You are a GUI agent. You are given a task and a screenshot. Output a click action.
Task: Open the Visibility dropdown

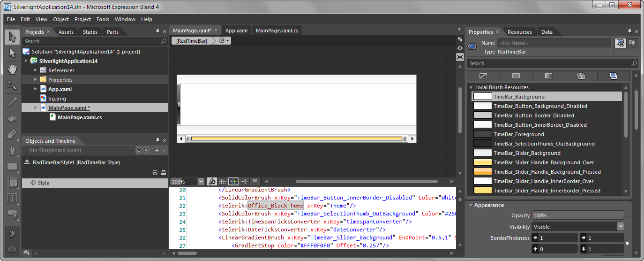tap(621, 226)
